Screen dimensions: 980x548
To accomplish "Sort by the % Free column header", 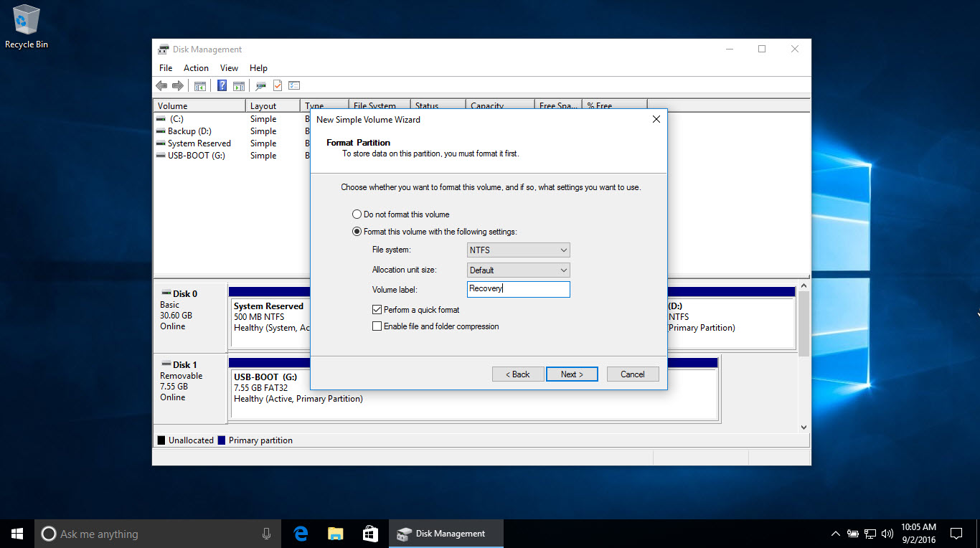I will coord(615,105).
